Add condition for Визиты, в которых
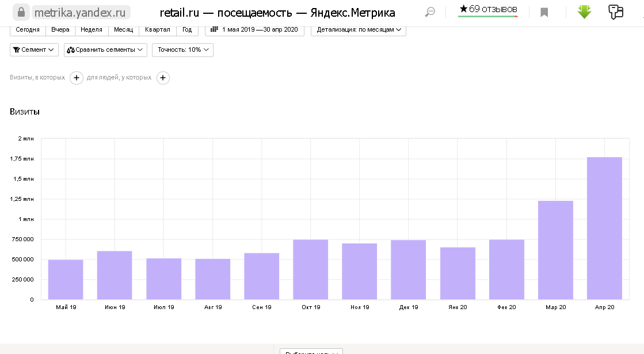The height and width of the screenshot is (354, 644). click(x=77, y=78)
